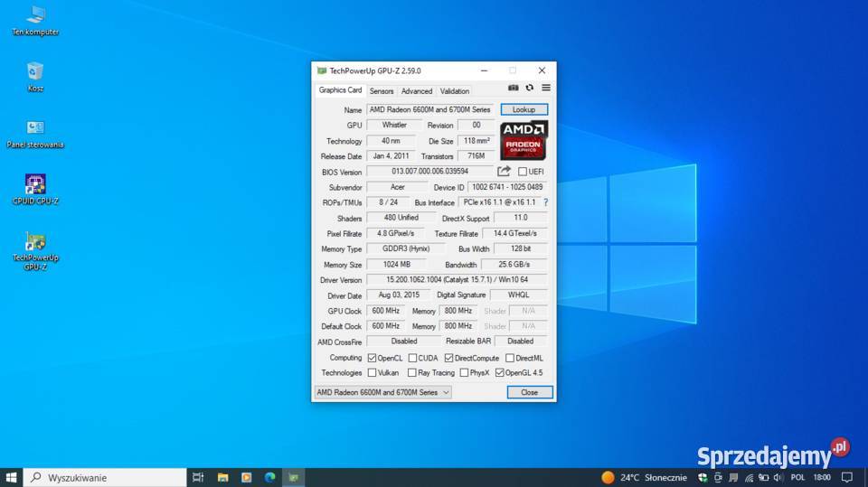Minimize the GPU-Z window
868x487 pixels.
pyautogui.click(x=484, y=70)
